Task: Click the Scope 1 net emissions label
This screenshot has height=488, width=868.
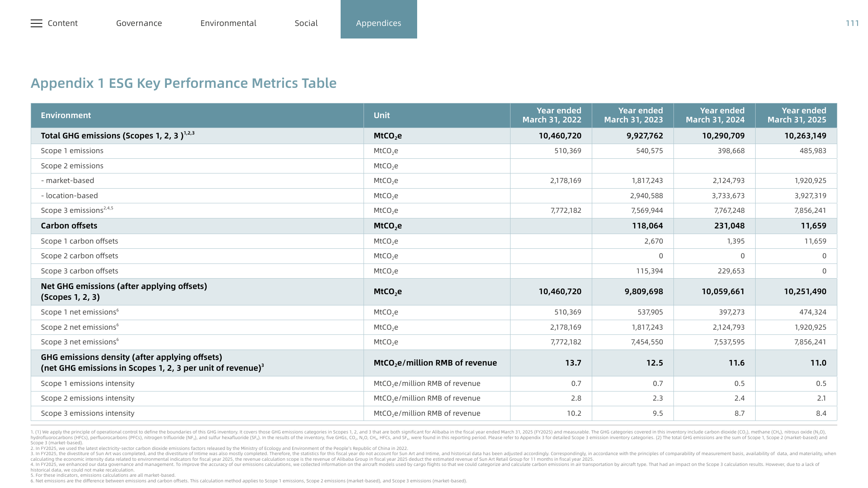Action: point(80,312)
